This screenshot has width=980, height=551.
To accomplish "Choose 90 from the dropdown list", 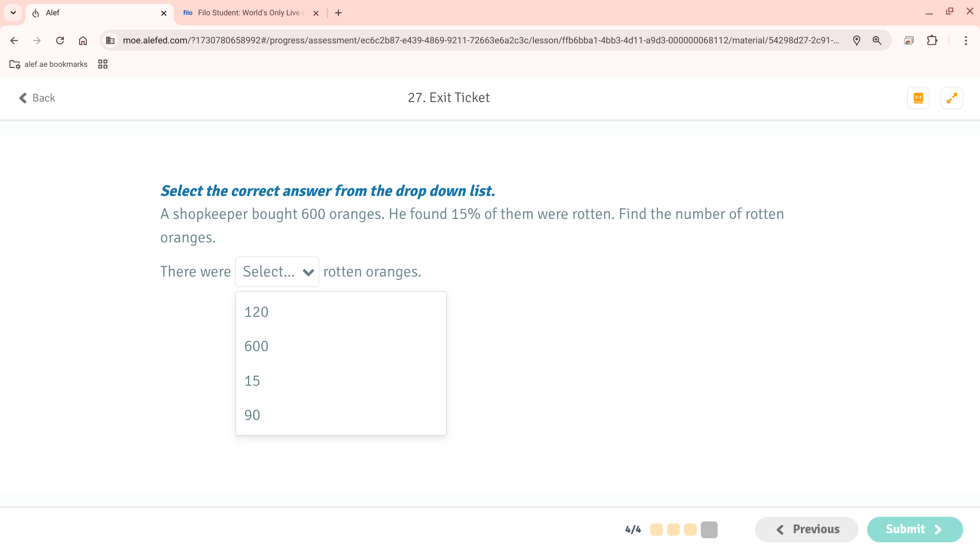I will point(253,415).
